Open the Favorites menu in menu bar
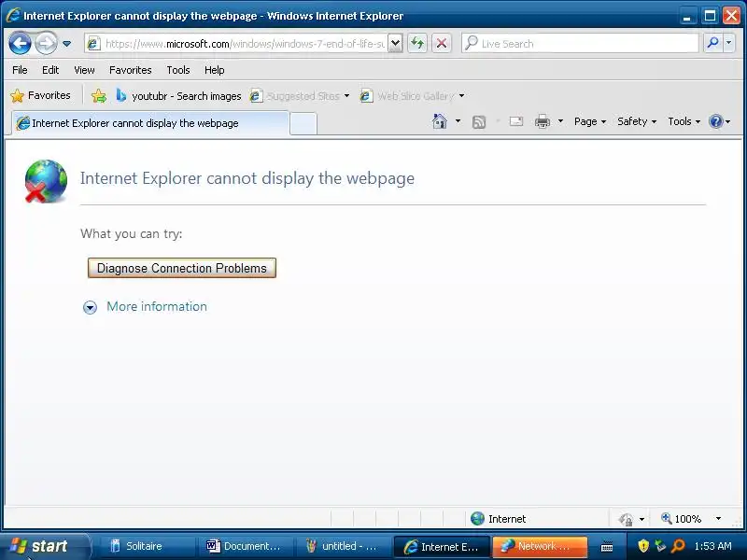 tap(130, 70)
